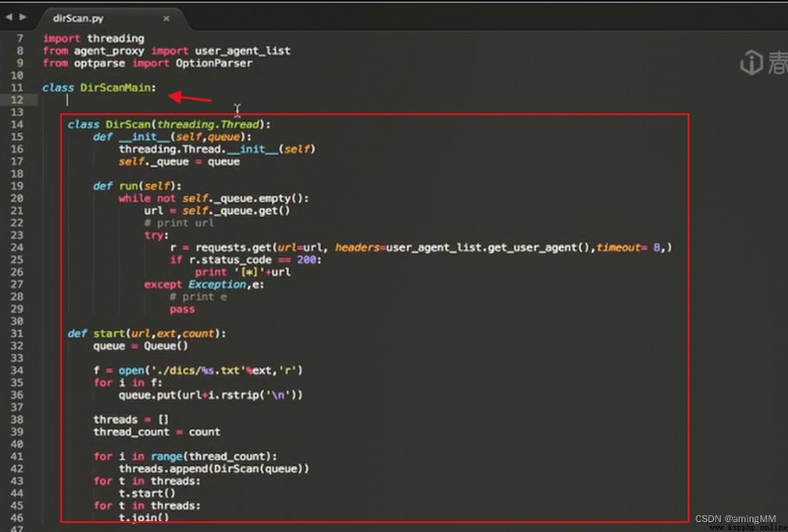Click 'OptionParser' on line 9
Image resolution: width=788 pixels, height=532 pixels.
(x=214, y=63)
